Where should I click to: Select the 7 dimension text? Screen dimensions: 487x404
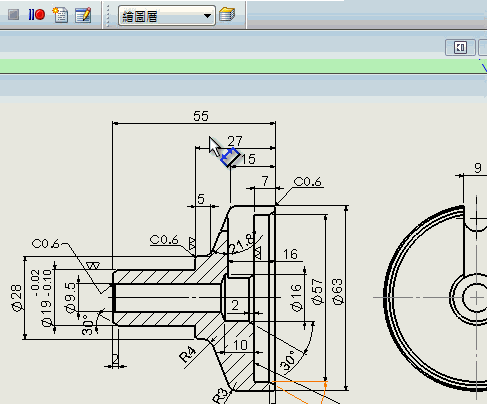tap(265, 181)
